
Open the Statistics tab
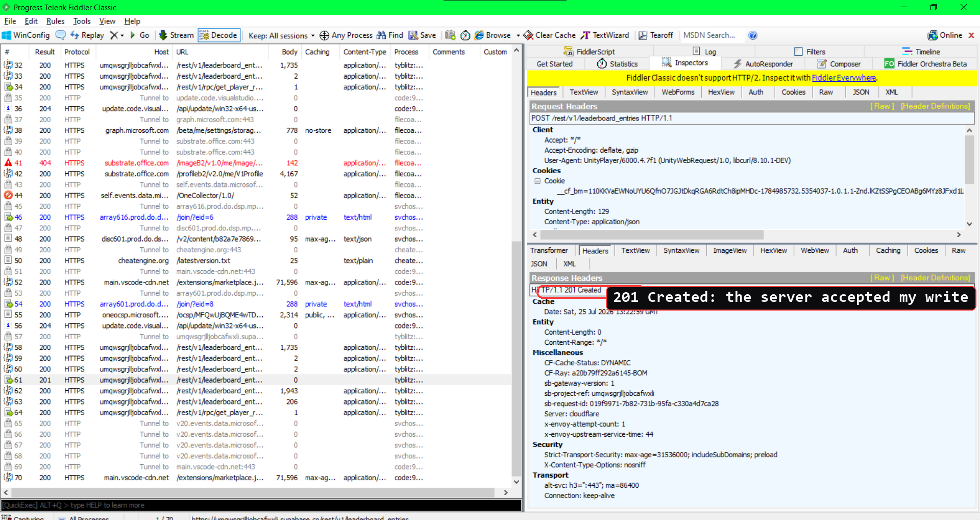coord(617,64)
